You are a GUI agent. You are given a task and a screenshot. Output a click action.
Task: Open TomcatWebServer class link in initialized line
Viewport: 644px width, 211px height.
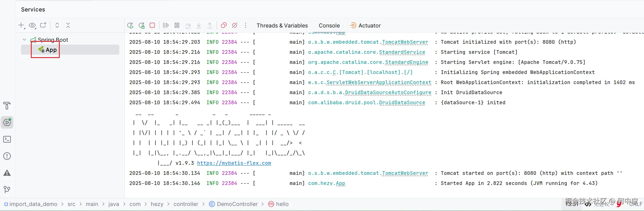(405, 42)
